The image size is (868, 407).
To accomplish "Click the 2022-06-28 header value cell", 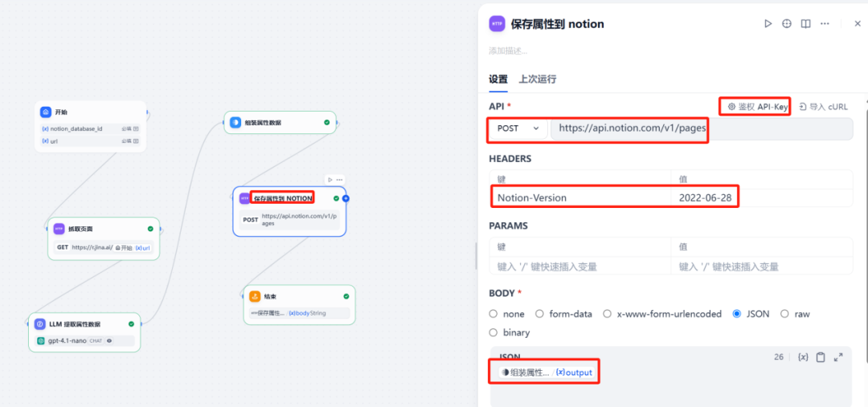I will 762,198.
